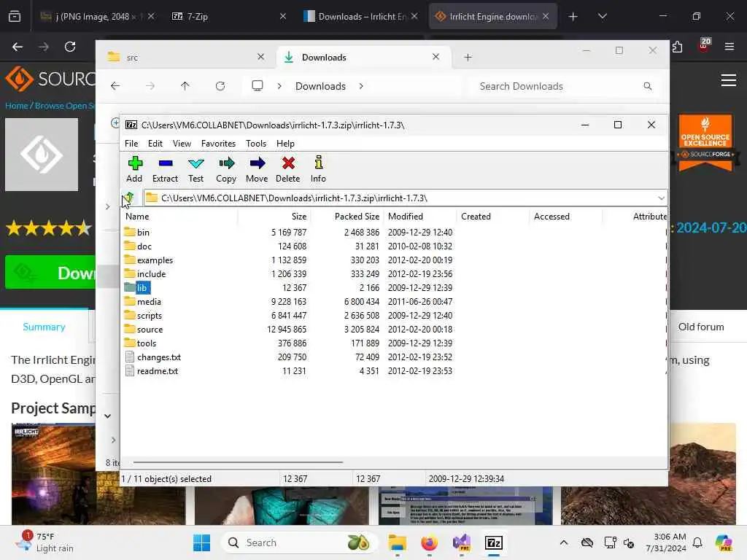
Task: Click File Explorer back arrow
Action: tap(115, 86)
